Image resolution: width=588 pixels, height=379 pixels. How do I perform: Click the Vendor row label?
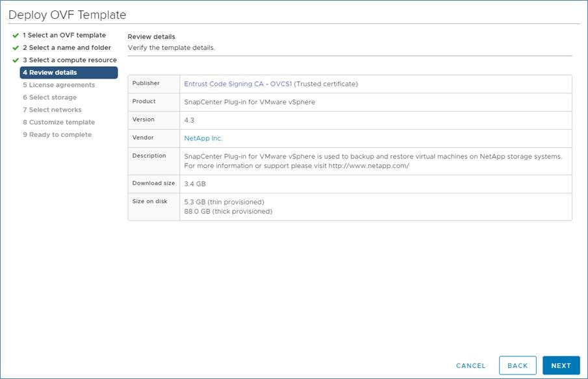point(143,138)
